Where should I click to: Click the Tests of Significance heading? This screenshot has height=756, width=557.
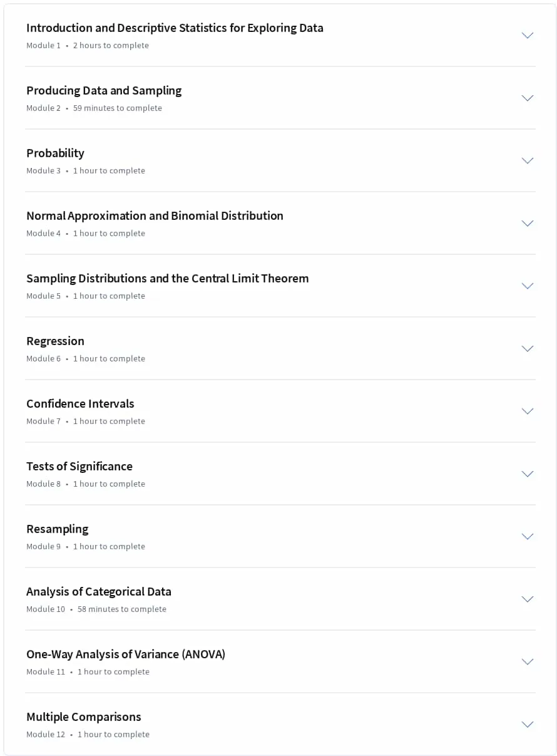pyautogui.click(x=79, y=467)
